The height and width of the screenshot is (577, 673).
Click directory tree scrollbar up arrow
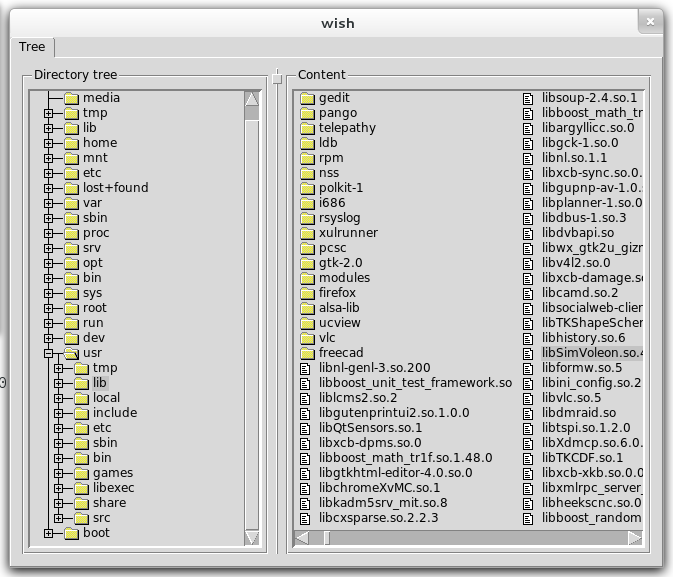click(x=252, y=99)
